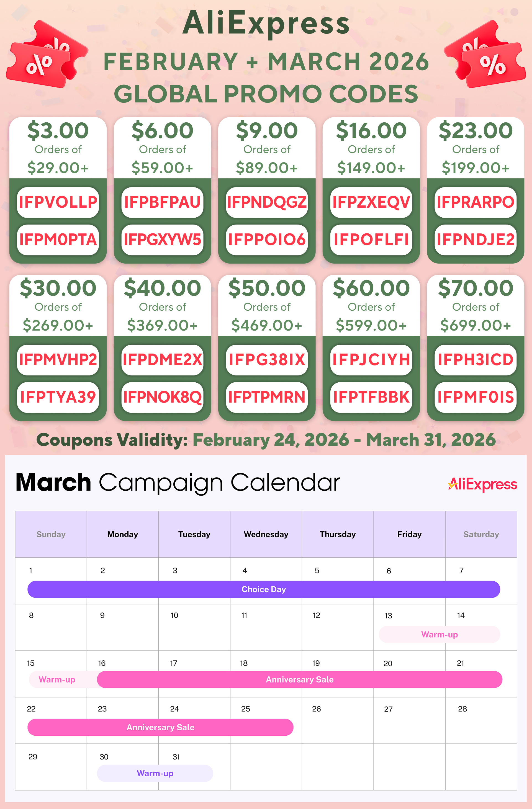532x809 pixels.
Task: Select the Warm-up bar on March 13-14
Action: point(439,634)
